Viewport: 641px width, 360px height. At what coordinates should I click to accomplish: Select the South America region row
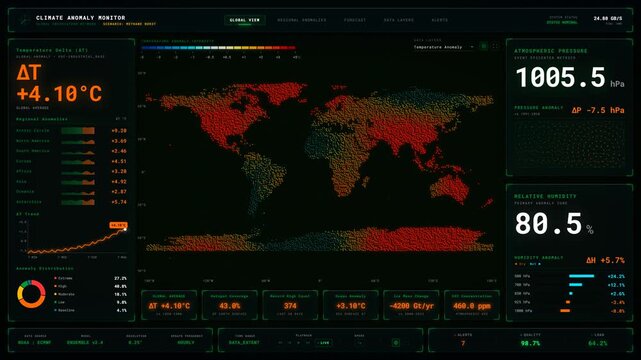pos(71,151)
